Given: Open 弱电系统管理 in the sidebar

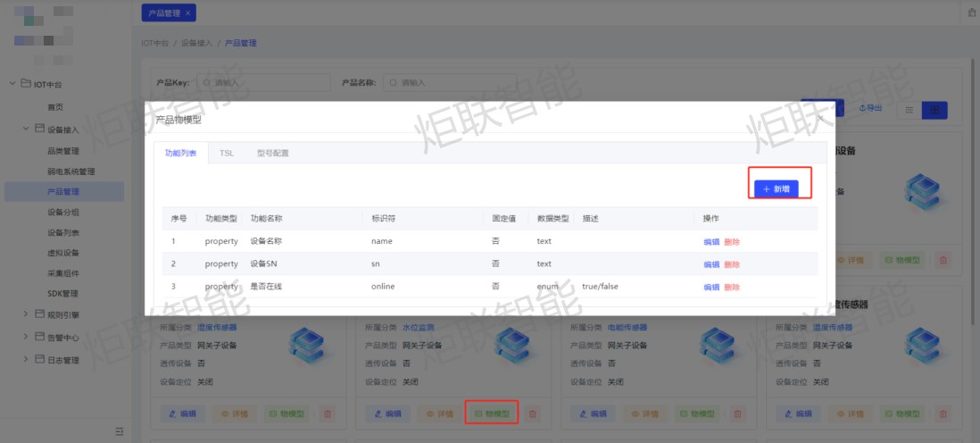Looking at the screenshot, I should pyautogui.click(x=71, y=171).
